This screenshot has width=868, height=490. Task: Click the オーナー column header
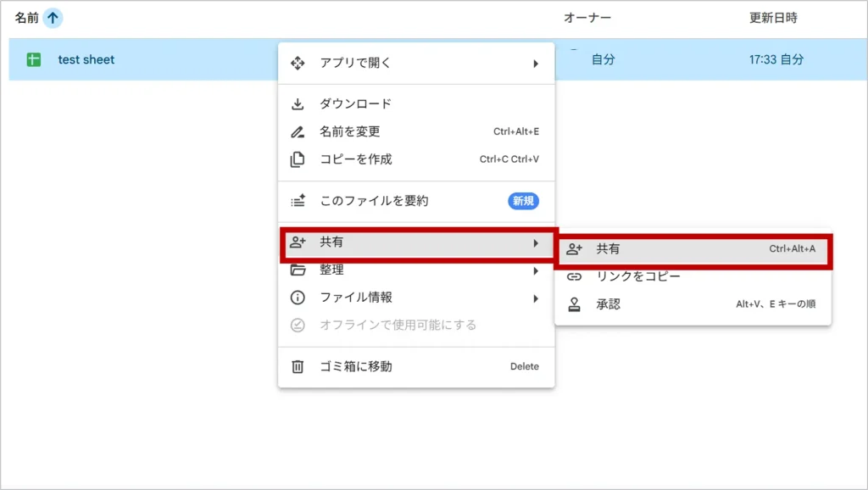(587, 18)
